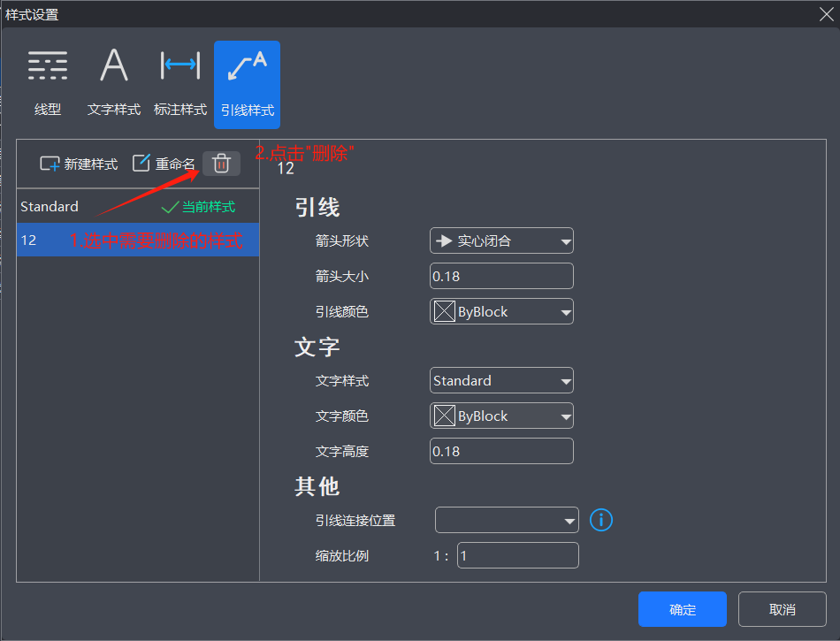Screen dimensions: 840x641
Task: Expand the 引线颜色 ByBlock dropdown
Action: point(501,311)
